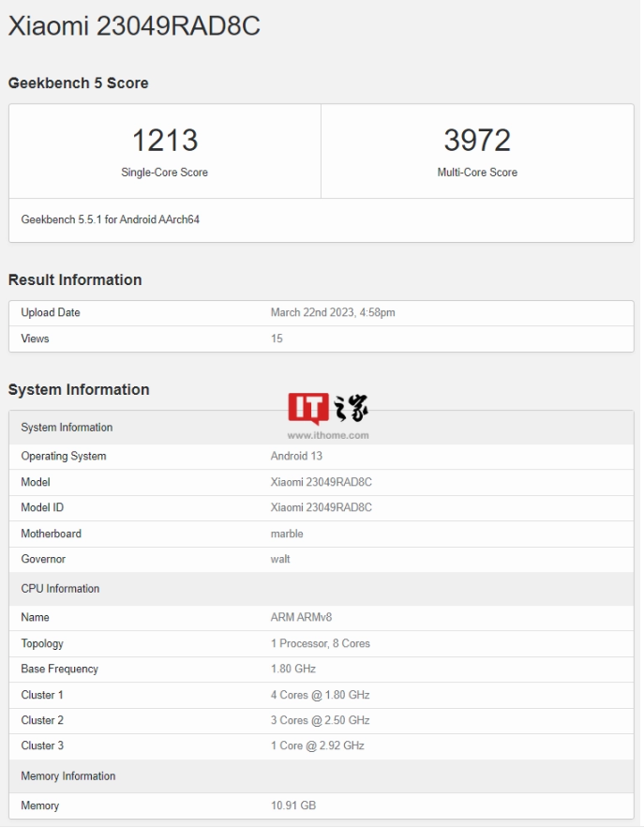This screenshot has width=644, height=828.
Task: Select Xiaomi 23049RAD8C in the Model row
Action: pos(321,482)
